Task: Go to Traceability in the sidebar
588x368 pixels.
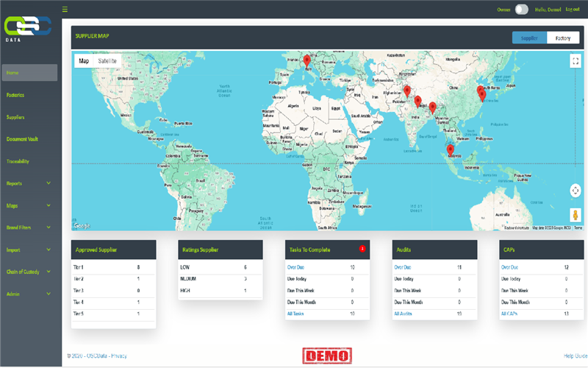Action: pos(18,161)
